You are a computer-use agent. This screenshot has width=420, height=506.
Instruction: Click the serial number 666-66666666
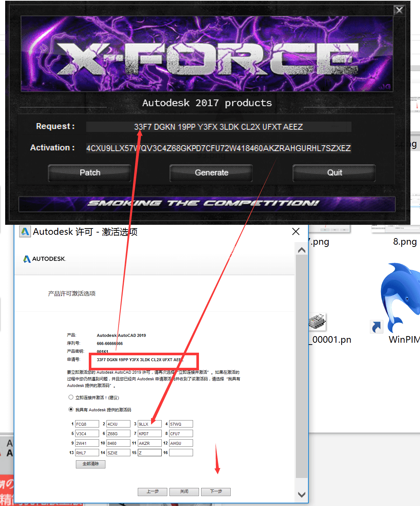[110, 343]
